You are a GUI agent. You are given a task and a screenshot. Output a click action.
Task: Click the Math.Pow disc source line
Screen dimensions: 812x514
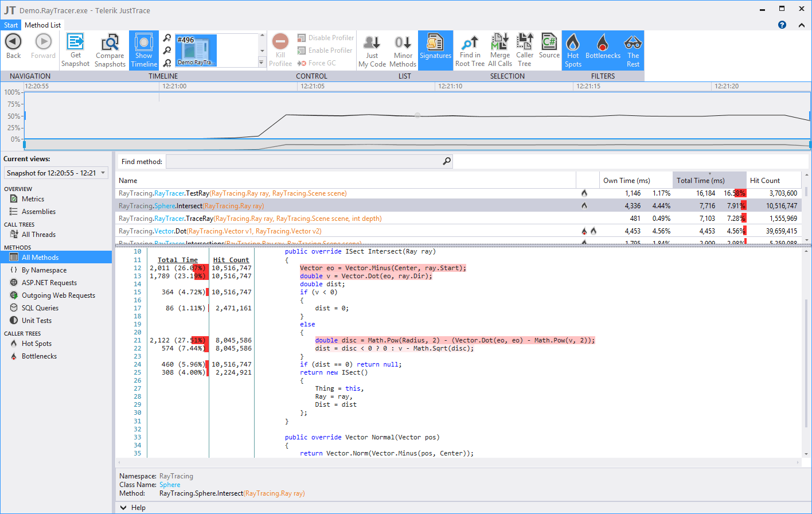[455, 340]
